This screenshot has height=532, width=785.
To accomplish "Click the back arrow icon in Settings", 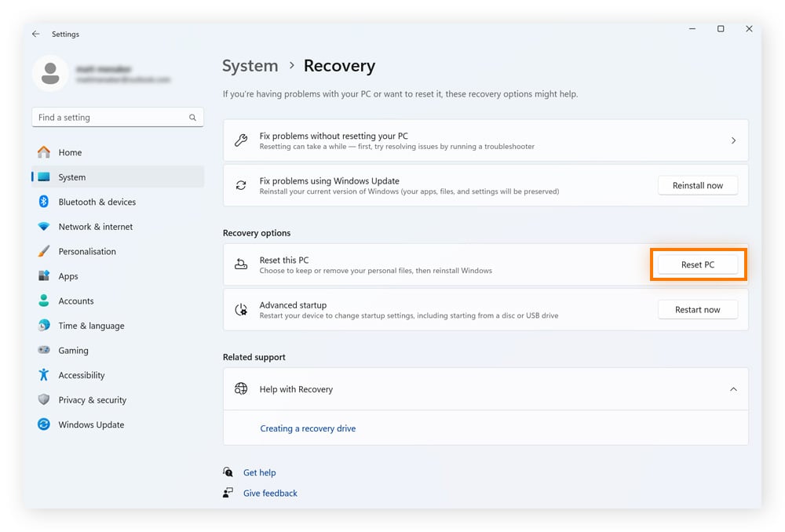I will coord(36,35).
